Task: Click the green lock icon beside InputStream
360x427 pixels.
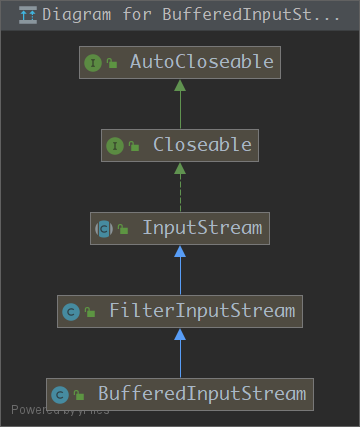Action: tap(123, 229)
